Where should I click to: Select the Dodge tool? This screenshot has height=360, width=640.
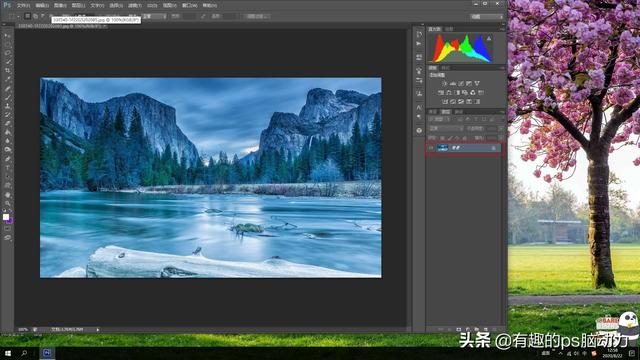pyautogui.click(x=7, y=150)
